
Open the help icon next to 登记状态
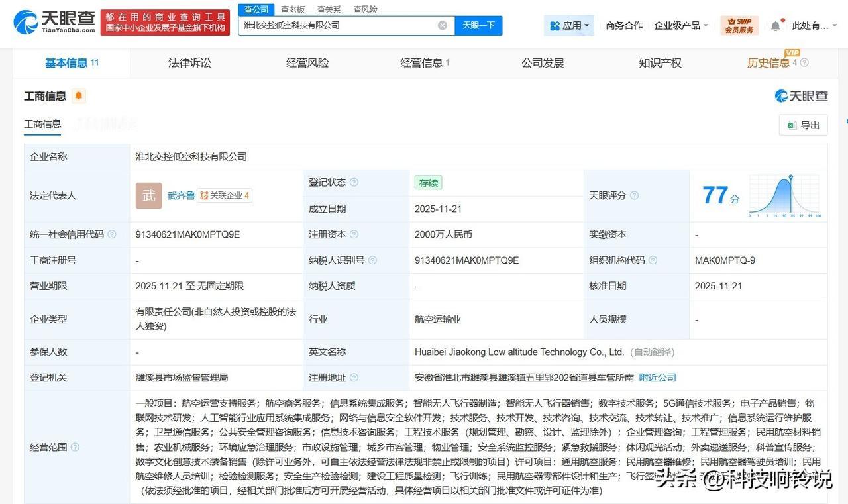coord(355,182)
